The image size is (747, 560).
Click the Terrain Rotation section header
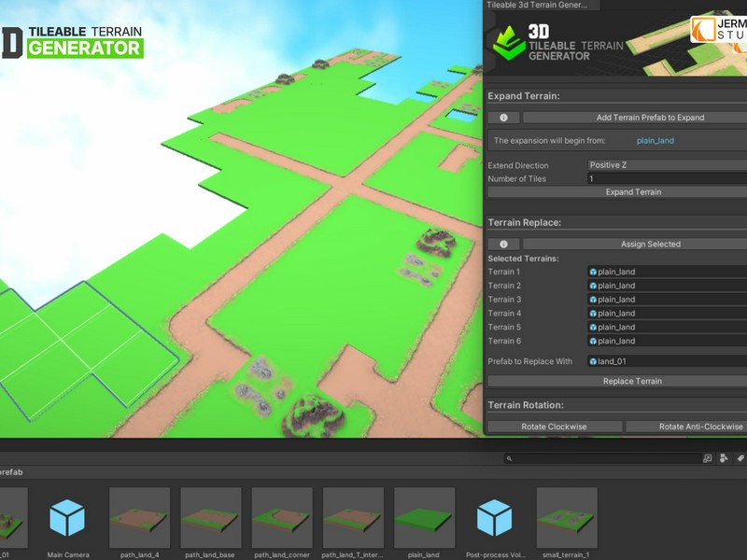coord(526,405)
